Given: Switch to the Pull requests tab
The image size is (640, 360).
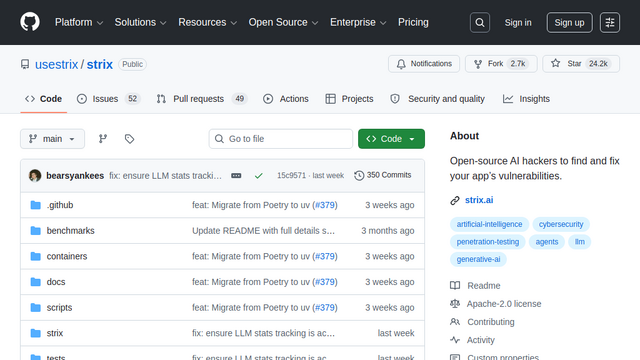Looking at the screenshot, I should tap(202, 99).
